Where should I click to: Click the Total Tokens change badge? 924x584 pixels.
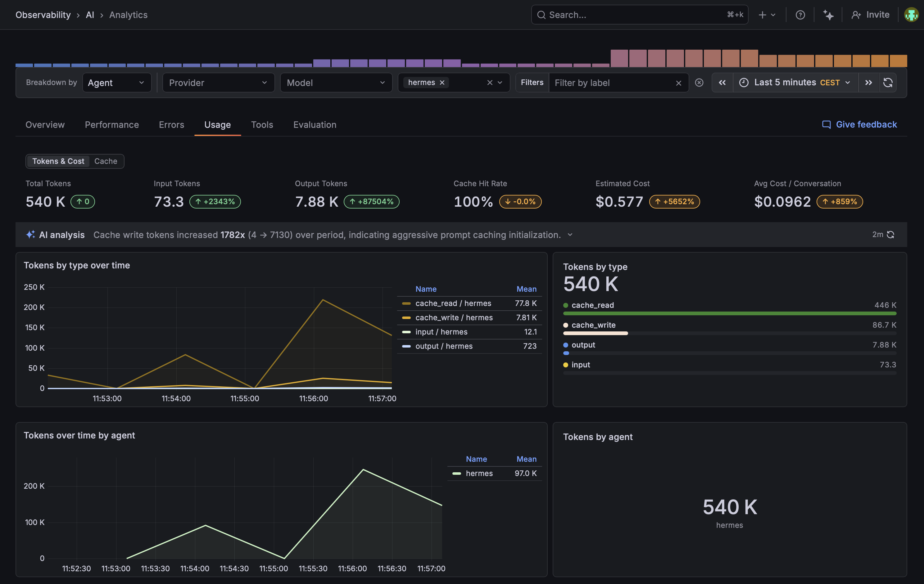coord(83,202)
